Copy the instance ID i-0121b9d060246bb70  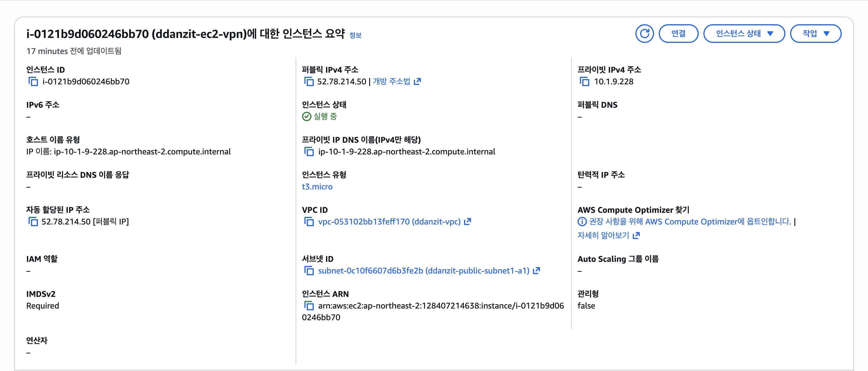[x=34, y=81]
